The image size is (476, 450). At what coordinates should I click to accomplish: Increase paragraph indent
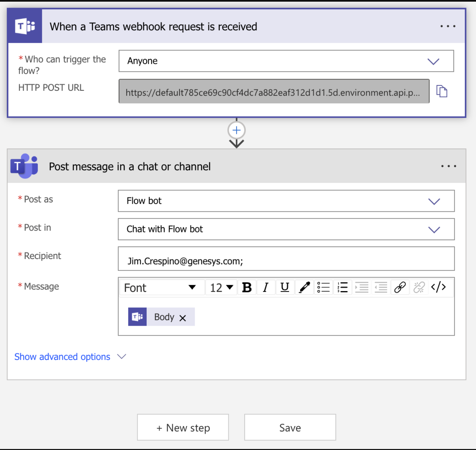pyautogui.click(x=362, y=287)
